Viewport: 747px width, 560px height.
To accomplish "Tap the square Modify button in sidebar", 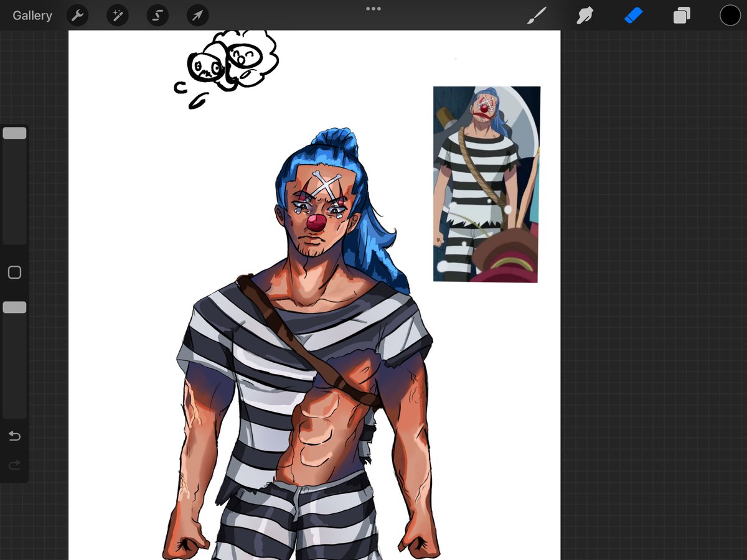I will [x=14, y=273].
